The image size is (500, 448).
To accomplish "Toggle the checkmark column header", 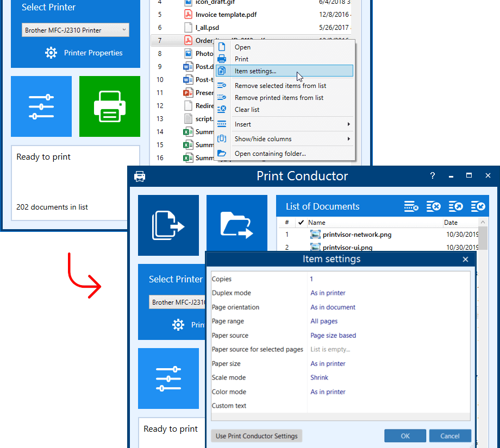I will (x=301, y=223).
